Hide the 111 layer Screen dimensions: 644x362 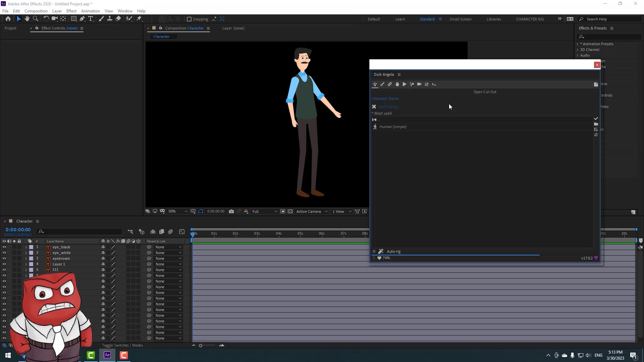[x=4, y=270]
